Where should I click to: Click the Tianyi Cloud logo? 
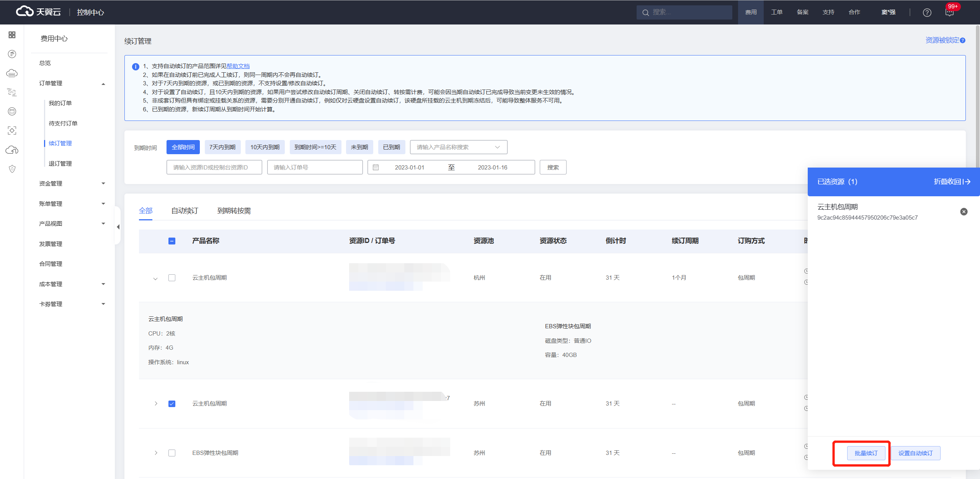coord(38,12)
